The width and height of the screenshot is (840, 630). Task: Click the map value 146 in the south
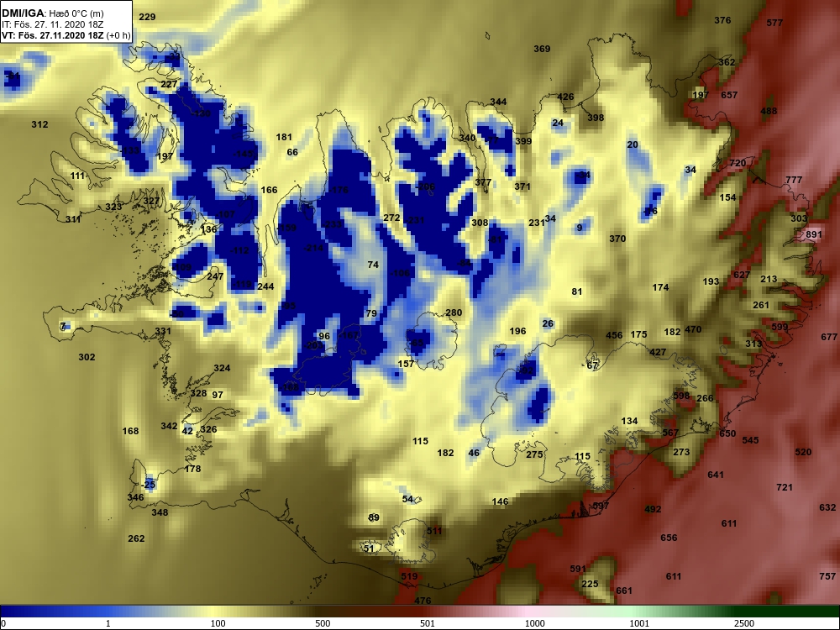[x=500, y=501]
